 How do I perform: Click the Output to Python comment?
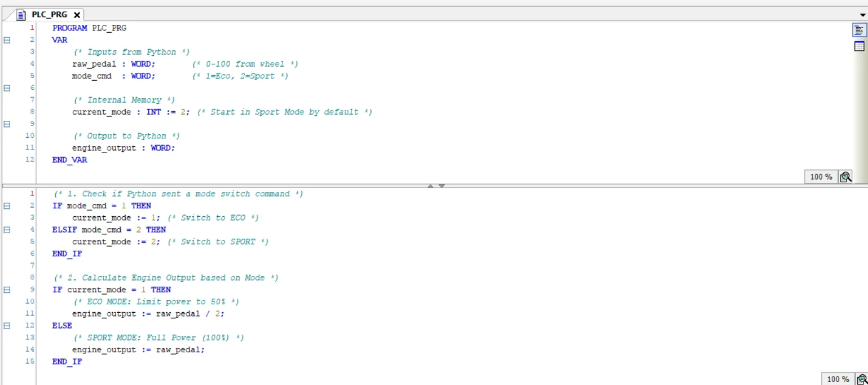click(x=127, y=136)
